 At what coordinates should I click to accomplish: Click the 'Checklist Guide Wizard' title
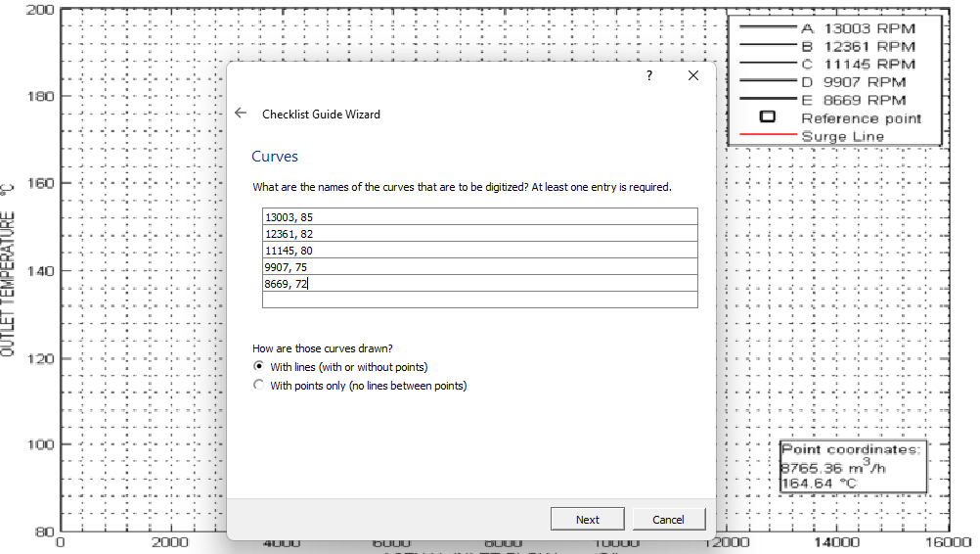coord(321,114)
